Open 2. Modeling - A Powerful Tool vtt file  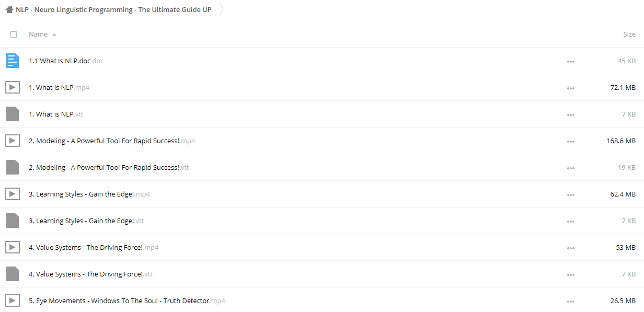click(109, 167)
